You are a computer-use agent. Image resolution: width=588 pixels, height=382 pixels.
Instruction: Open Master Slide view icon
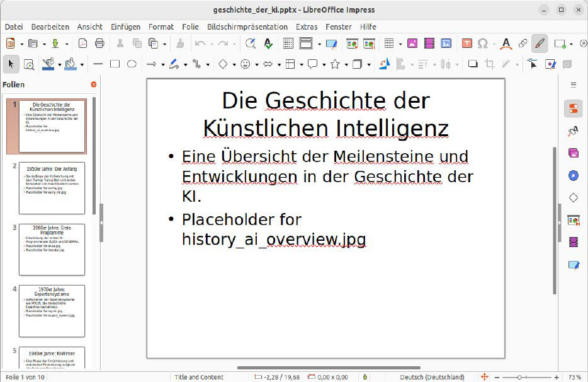[332, 43]
